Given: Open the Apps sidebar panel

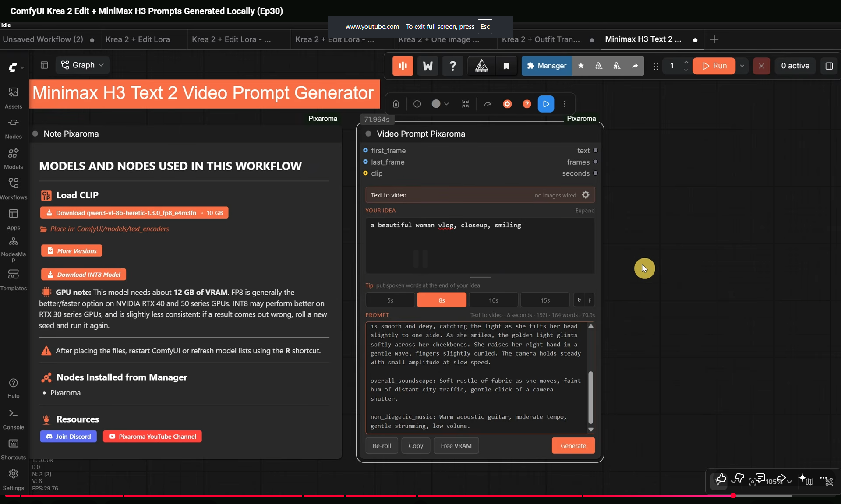Looking at the screenshot, I should point(14,219).
